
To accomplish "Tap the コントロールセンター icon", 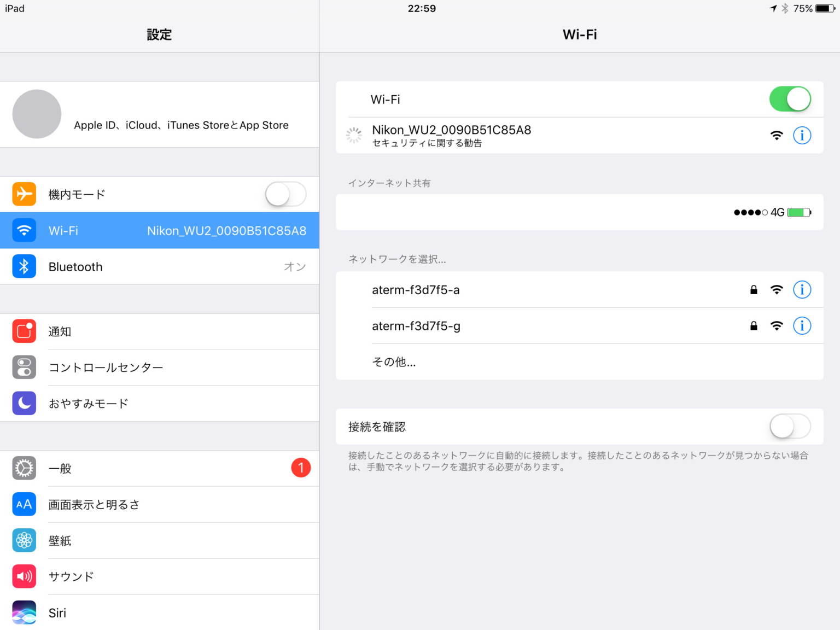I will click(24, 367).
